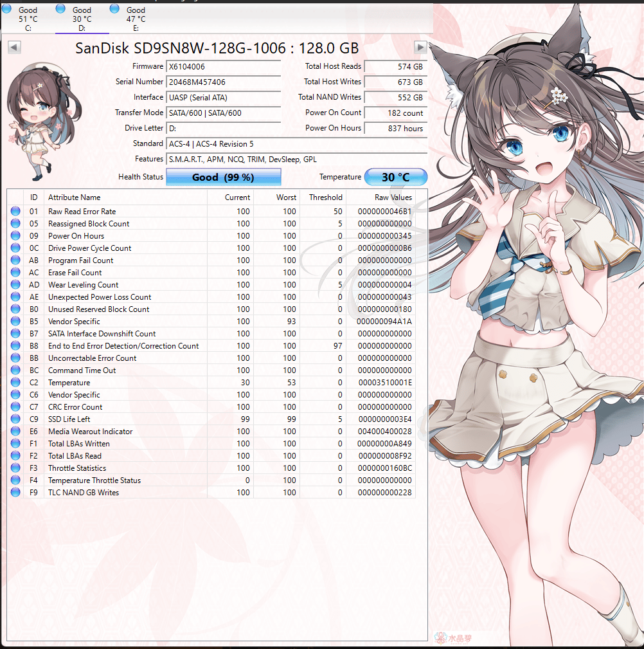
Task: Select the C6 Vendor Specific row
Action: click(211, 394)
